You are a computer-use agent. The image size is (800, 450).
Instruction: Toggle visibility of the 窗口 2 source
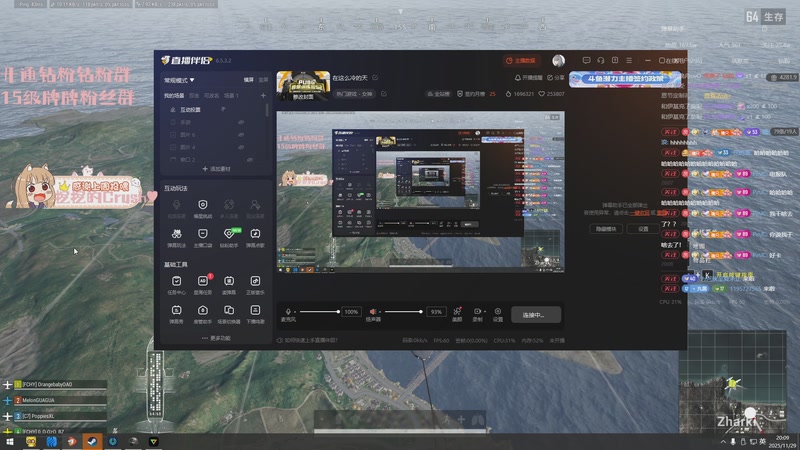click(250, 160)
